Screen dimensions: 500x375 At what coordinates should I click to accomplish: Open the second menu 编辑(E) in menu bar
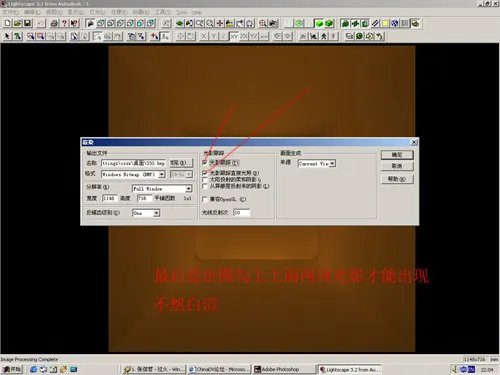32,12
